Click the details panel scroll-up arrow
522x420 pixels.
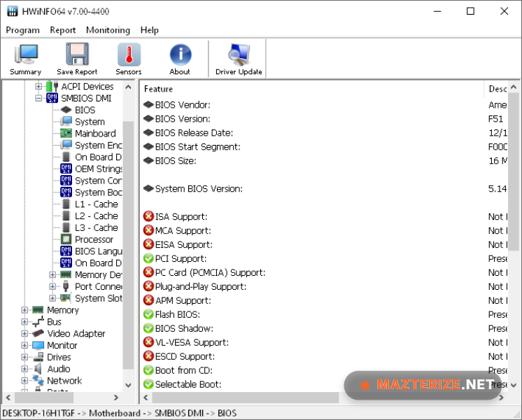[x=514, y=87]
